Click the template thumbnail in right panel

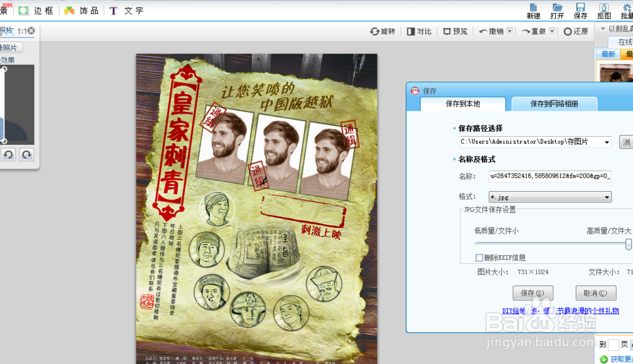coord(615,73)
